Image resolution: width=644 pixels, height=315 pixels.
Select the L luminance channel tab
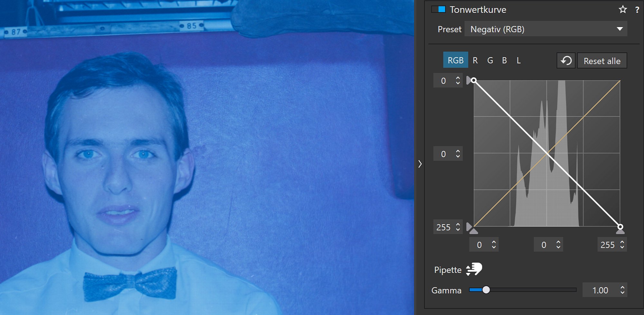(x=518, y=60)
